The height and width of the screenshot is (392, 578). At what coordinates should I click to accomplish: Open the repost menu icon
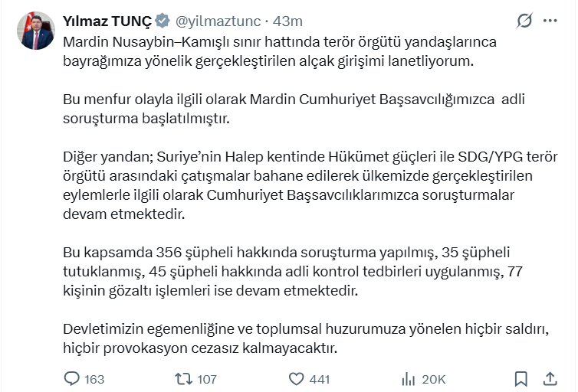click(x=184, y=378)
